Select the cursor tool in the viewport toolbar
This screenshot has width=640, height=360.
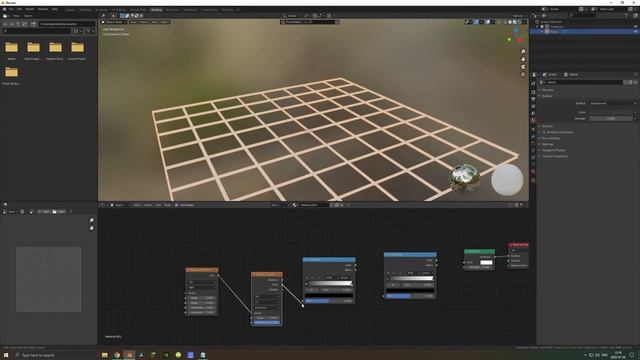(x=113, y=16)
